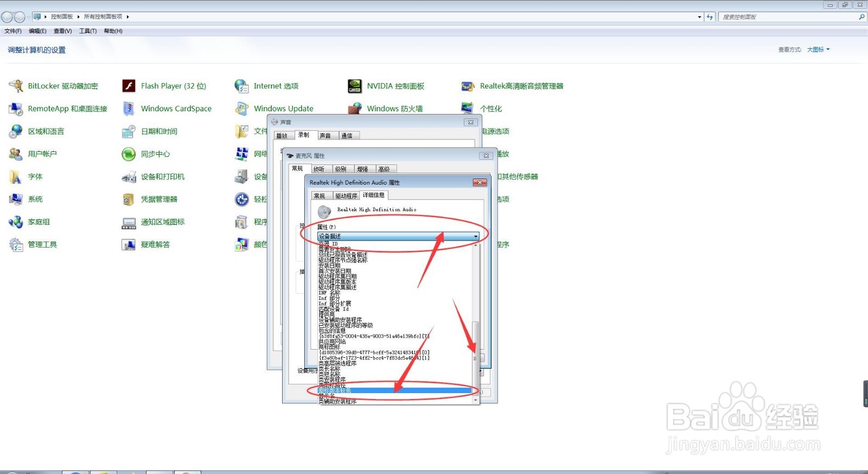This screenshot has width=868, height=474.
Task: Open Windows Update icon
Action: [241, 109]
